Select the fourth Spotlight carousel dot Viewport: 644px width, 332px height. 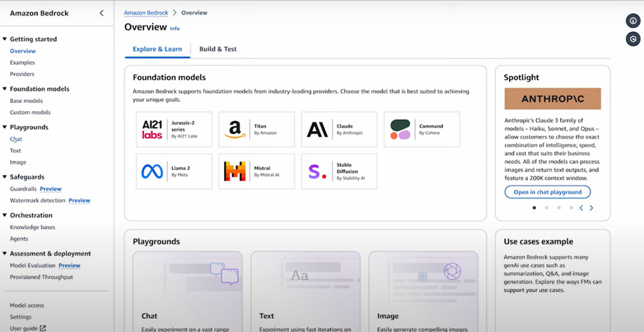pos(571,208)
